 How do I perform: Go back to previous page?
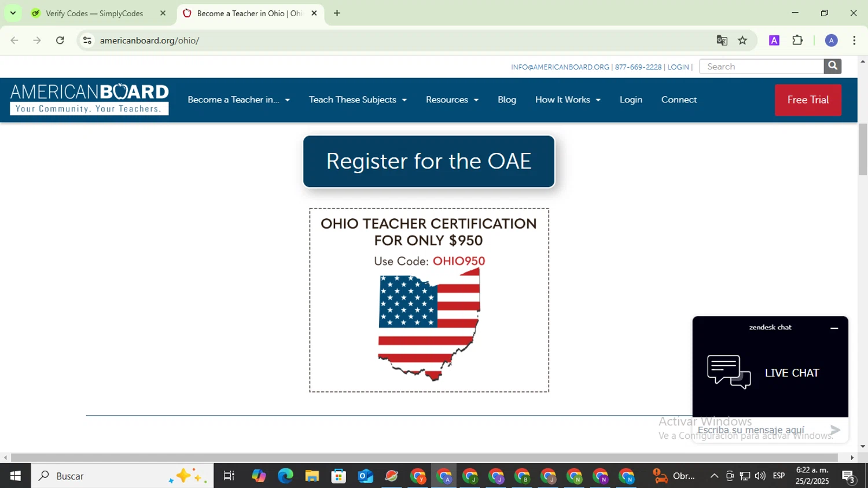(14, 41)
